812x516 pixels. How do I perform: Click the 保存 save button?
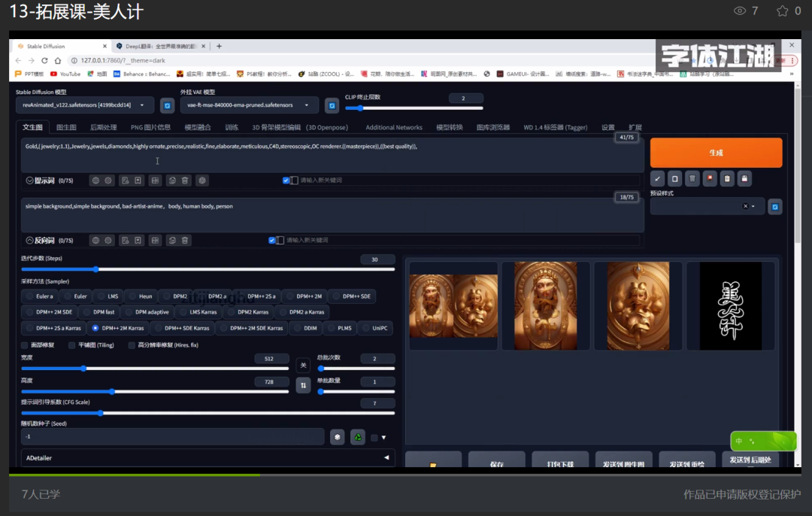pyautogui.click(x=497, y=460)
